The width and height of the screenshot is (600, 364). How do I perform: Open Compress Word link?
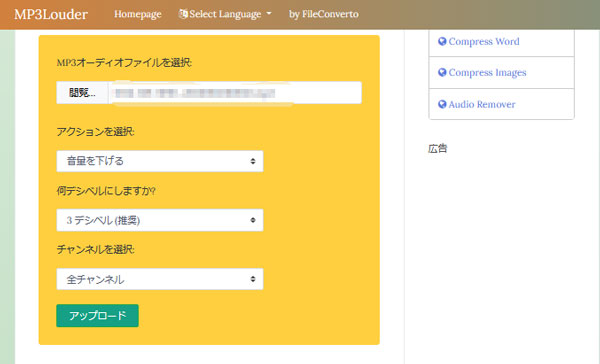click(x=484, y=41)
